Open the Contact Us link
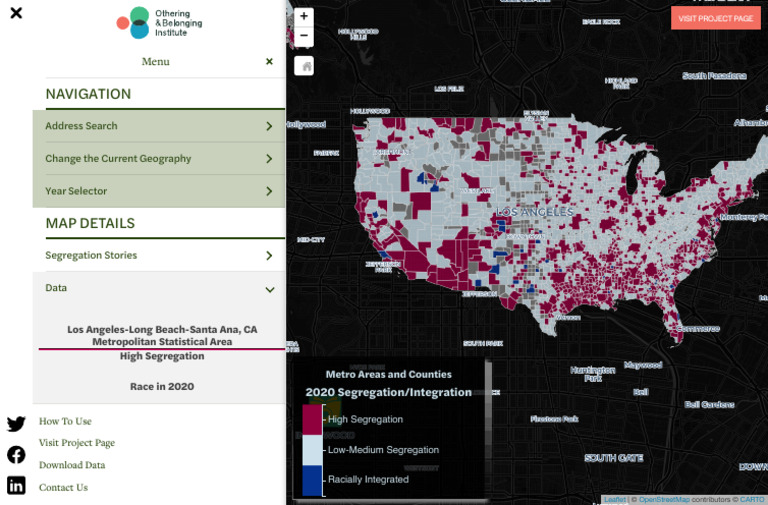This screenshot has height=505, width=768. pos(63,487)
